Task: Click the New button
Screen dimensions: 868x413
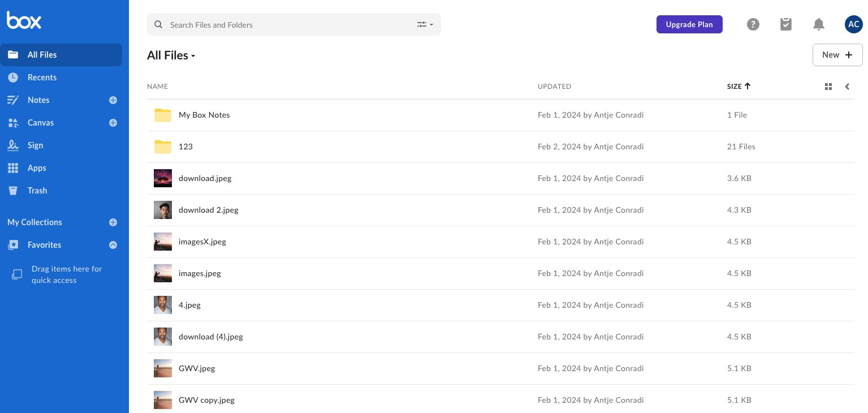Action: tap(837, 55)
